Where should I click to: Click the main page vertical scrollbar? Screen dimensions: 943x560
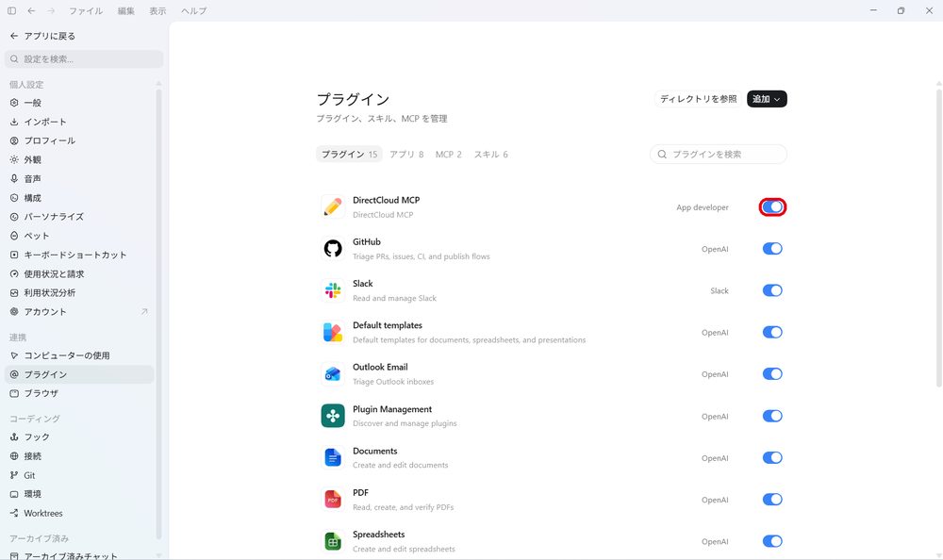939,238
